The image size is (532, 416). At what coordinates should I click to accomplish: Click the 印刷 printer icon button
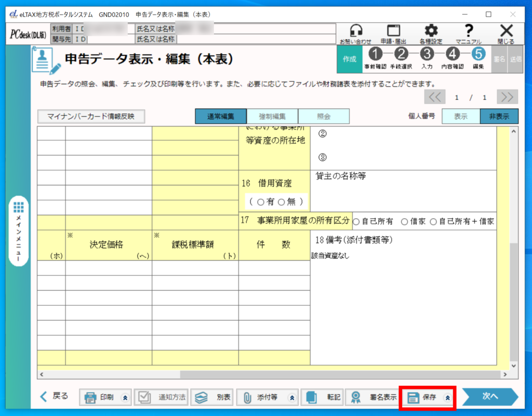pos(91,398)
